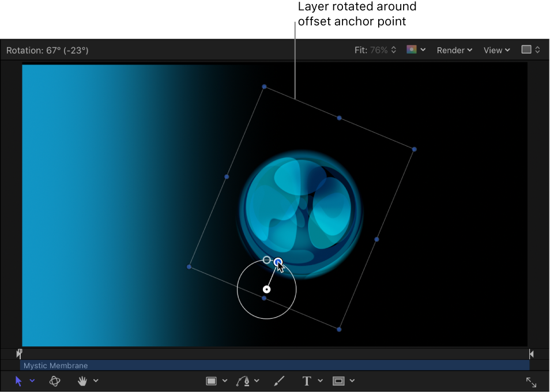Select the arrow Select/Transform tool
The image size is (550, 392).
(18, 380)
